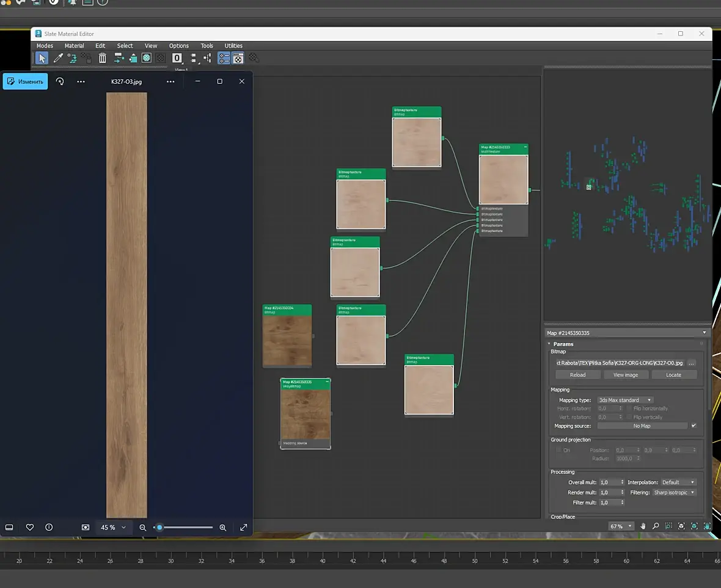Screen dimensions: 721x588
Task: Rotate the image in photo viewer
Action: pos(60,81)
